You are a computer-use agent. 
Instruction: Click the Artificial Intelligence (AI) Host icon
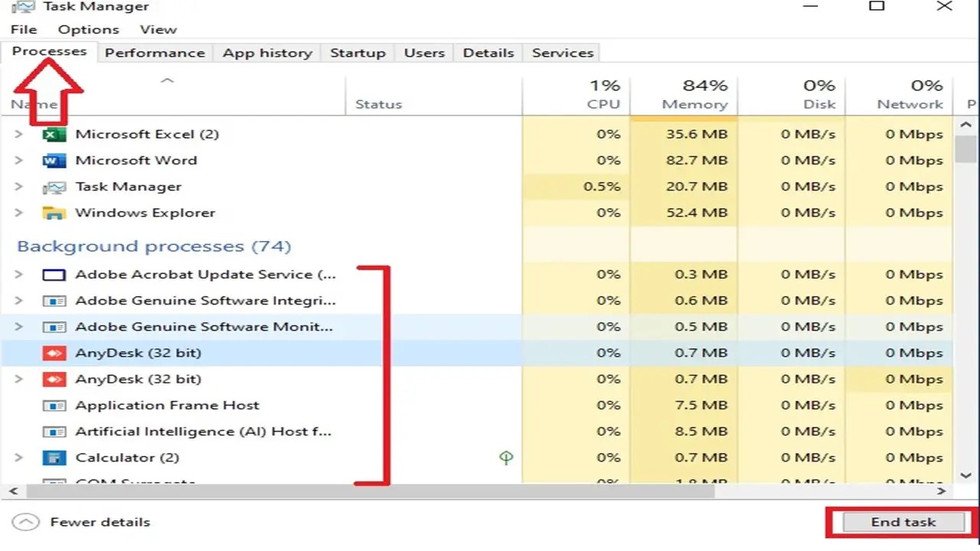point(54,432)
